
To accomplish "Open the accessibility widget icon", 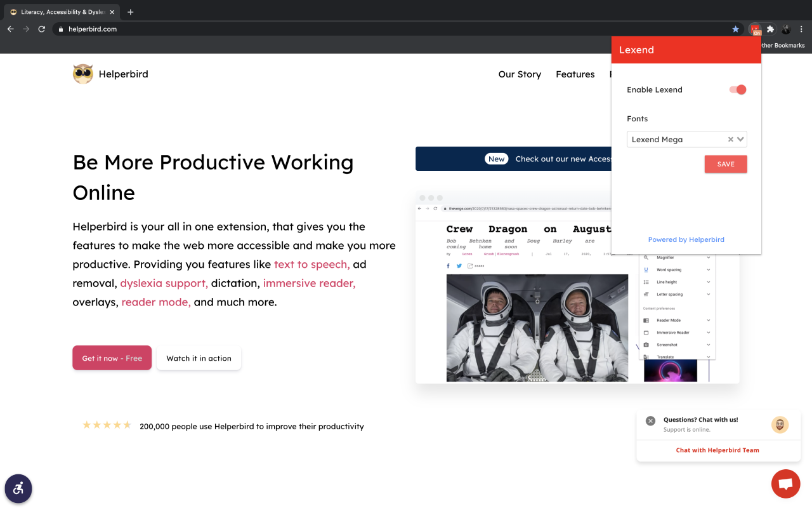I will (18, 488).
